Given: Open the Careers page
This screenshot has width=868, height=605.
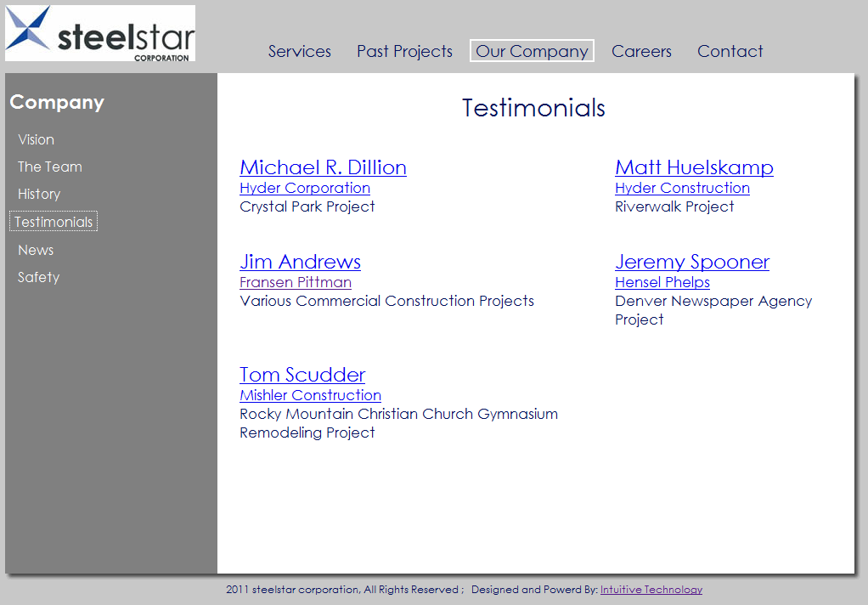Looking at the screenshot, I should [x=641, y=51].
